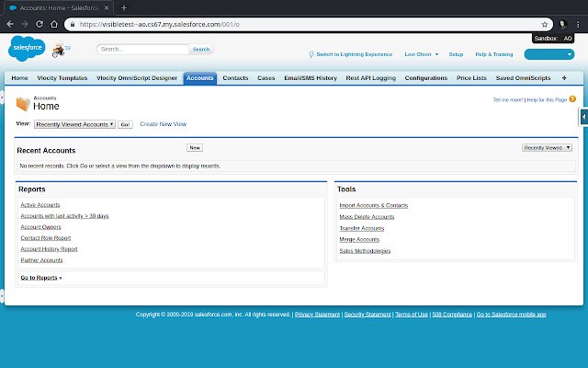Click Help for this Page link
This screenshot has width=588, height=368.
547,100
